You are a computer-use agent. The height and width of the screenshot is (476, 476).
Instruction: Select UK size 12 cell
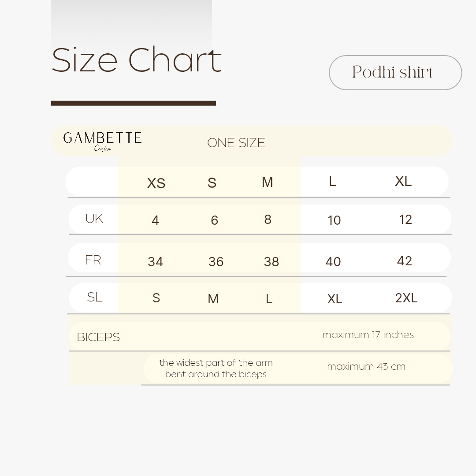[x=405, y=219]
